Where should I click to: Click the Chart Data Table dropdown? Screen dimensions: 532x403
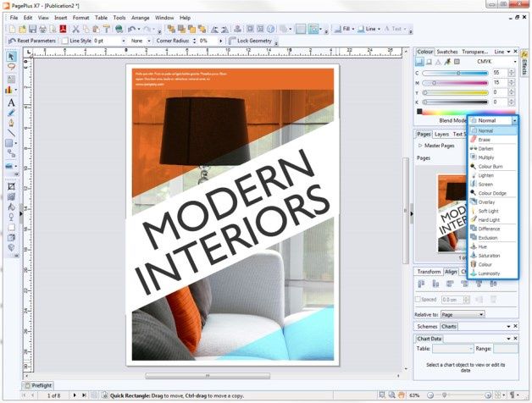[x=453, y=348]
